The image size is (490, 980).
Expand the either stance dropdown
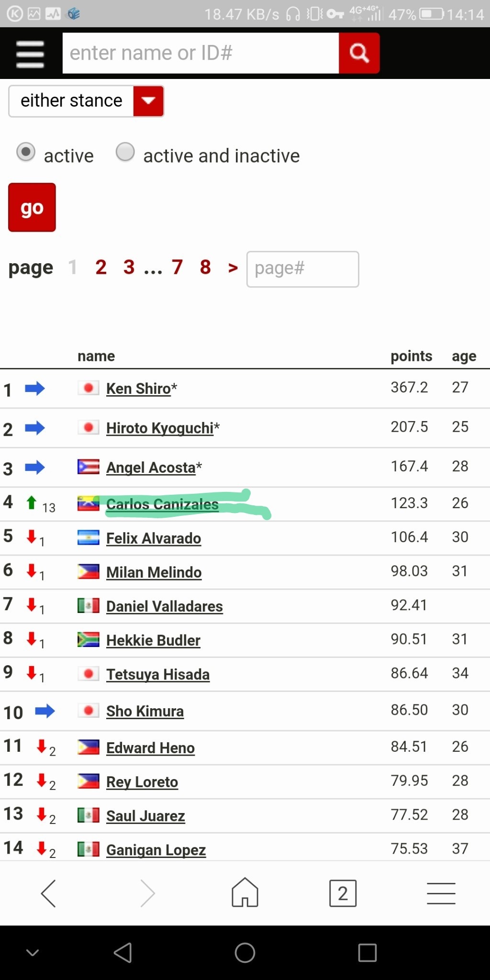[86, 101]
